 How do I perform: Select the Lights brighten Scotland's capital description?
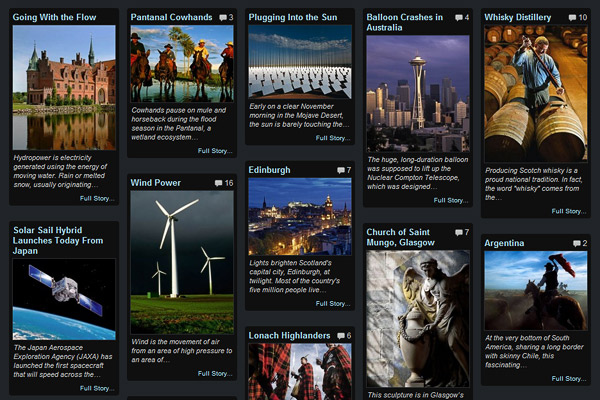(294, 276)
